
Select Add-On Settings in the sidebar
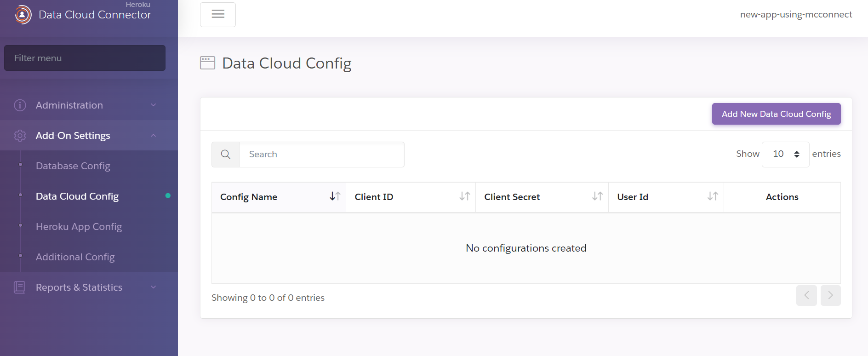[x=89, y=136]
